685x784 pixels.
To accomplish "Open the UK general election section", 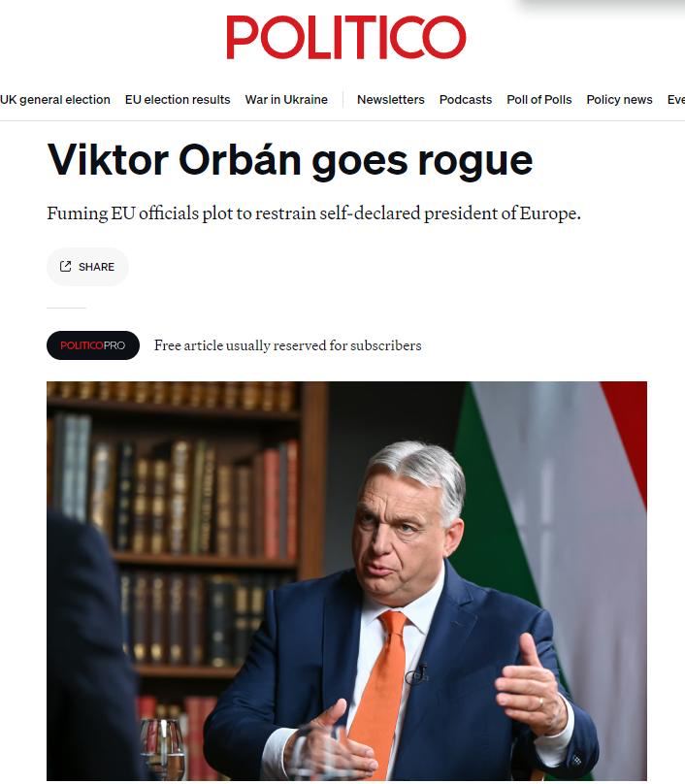I will pos(55,100).
